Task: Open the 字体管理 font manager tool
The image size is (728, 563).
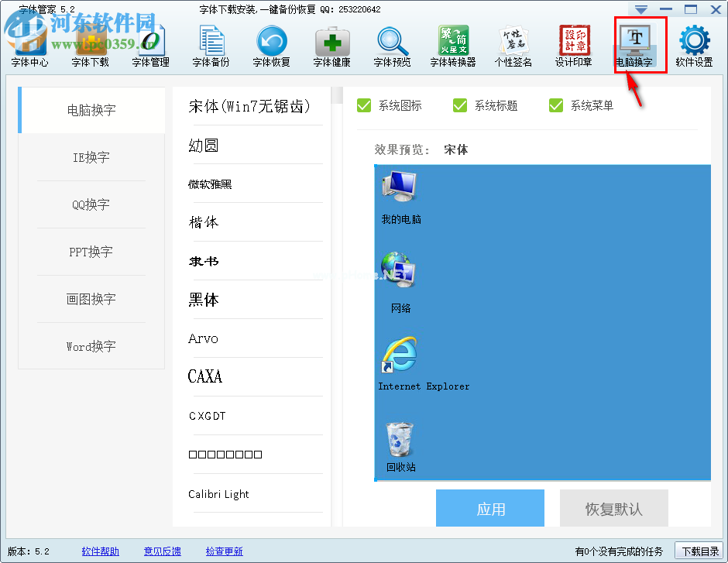Action: pyautogui.click(x=149, y=45)
